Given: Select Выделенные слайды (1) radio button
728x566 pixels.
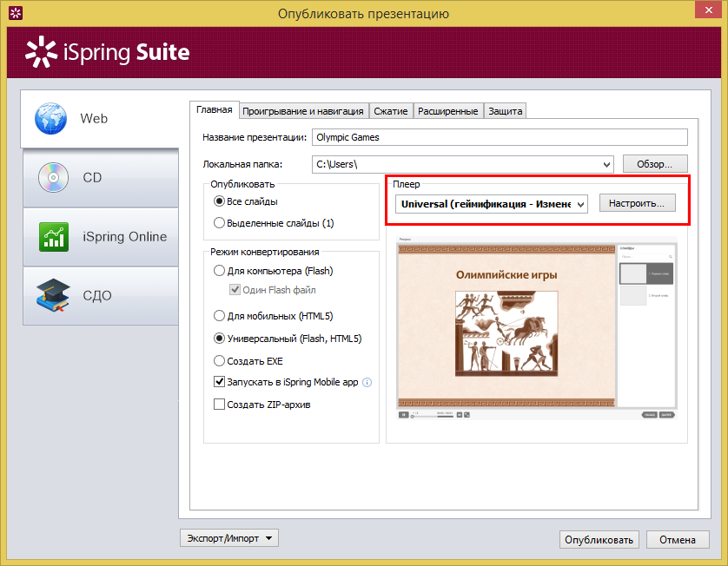Looking at the screenshot, I should [x=219, y=223].
